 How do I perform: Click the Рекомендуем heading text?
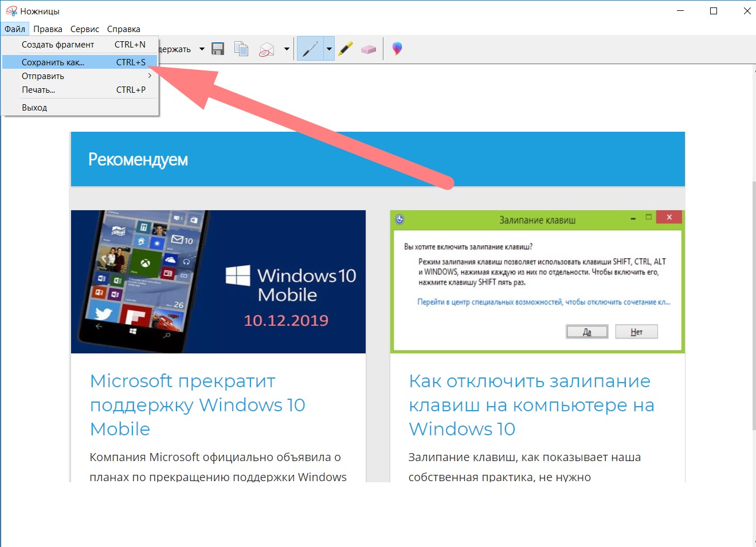pos(138,160)
